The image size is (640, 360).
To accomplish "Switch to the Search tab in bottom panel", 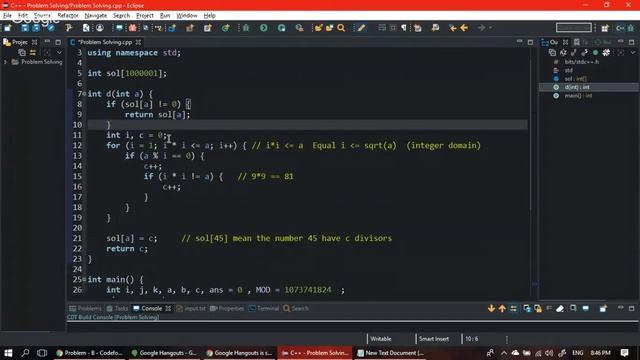I will (296, 309).
